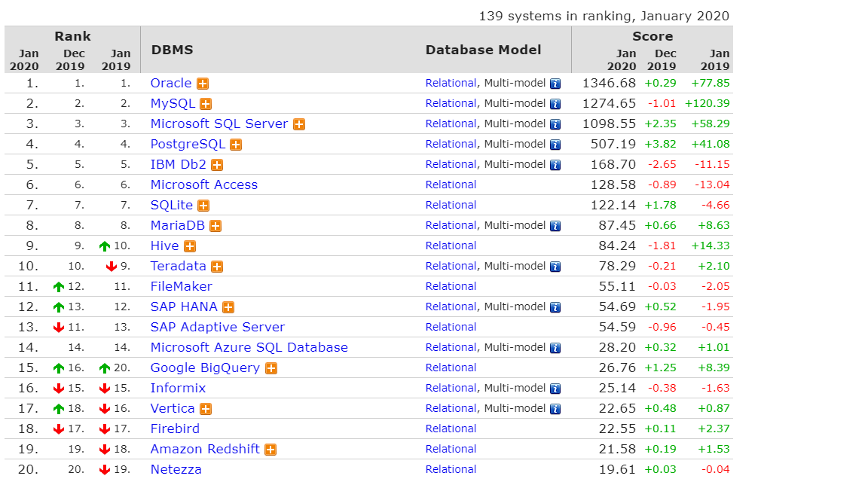Click the multi-model info icon in MySQL row

[x=555, y=104]
